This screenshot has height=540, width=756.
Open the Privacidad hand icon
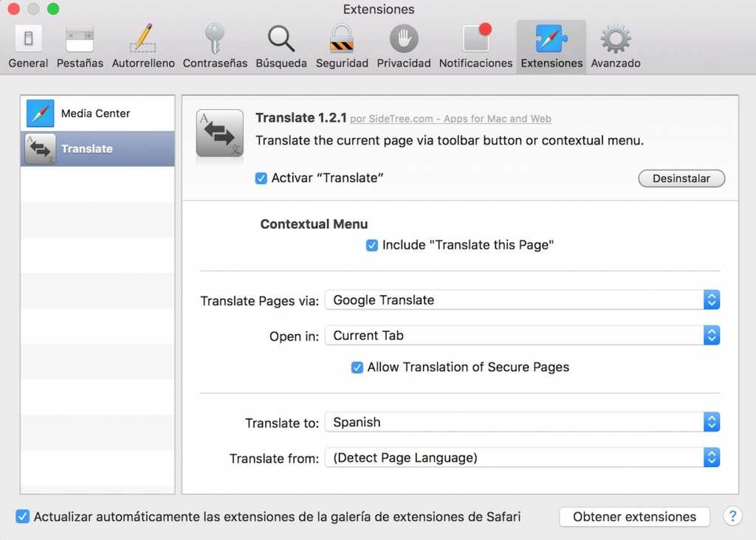pos(404,38)
